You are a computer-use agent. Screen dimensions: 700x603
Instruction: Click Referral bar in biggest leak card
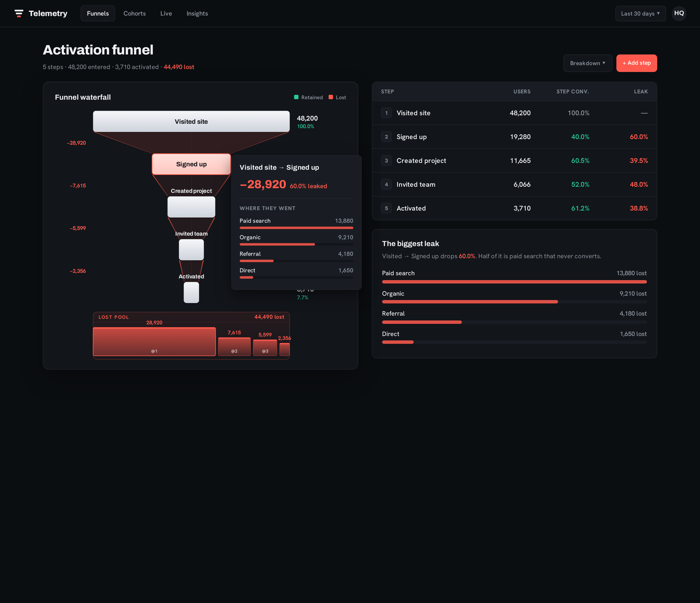pyautogui.click(x=514, y=322)
